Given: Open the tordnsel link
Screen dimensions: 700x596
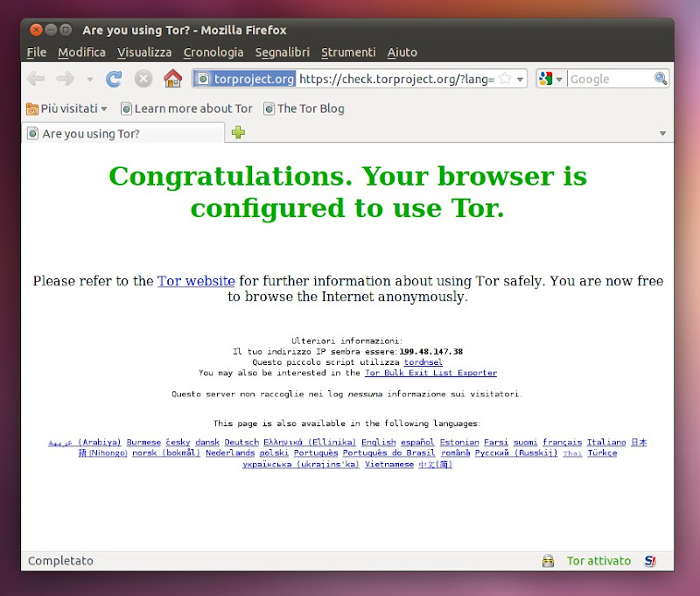Looking at the screenshot, I should point(423,362).
